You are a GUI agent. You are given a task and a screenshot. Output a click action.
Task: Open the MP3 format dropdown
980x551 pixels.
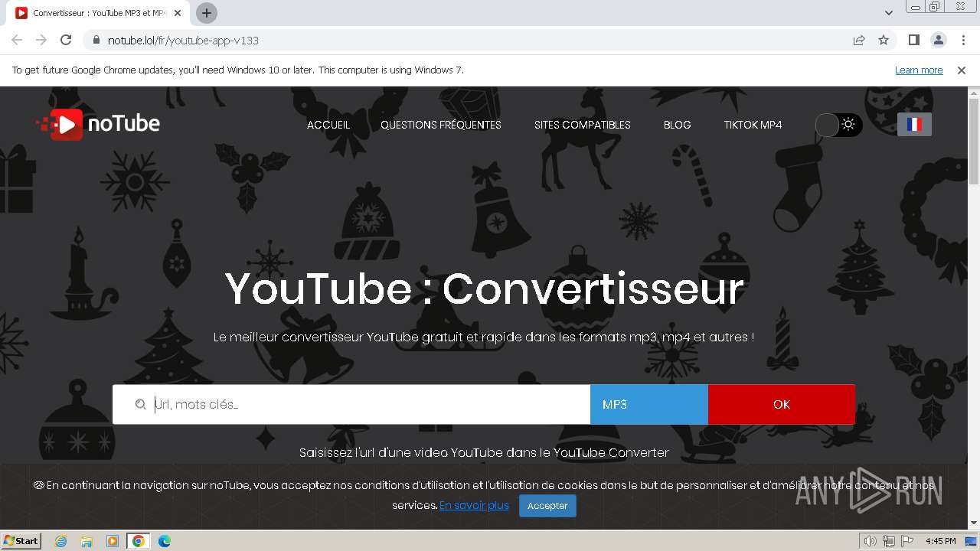point(649,404)
